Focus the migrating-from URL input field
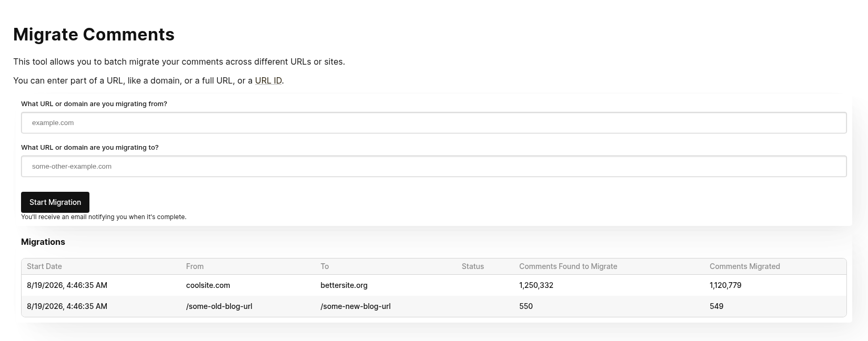 434,122
